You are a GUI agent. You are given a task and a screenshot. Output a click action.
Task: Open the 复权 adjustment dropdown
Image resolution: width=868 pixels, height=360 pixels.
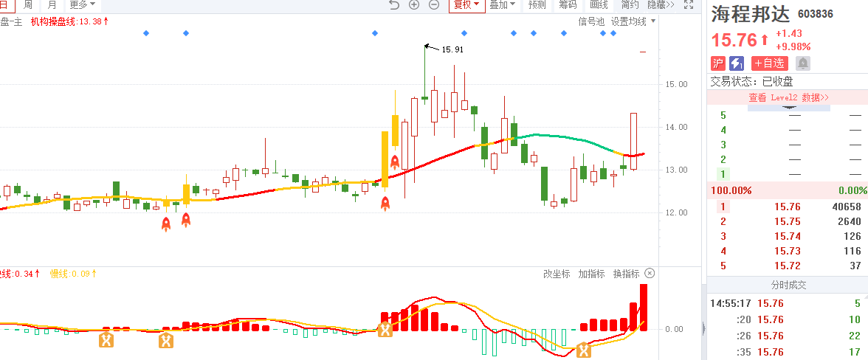466,5
